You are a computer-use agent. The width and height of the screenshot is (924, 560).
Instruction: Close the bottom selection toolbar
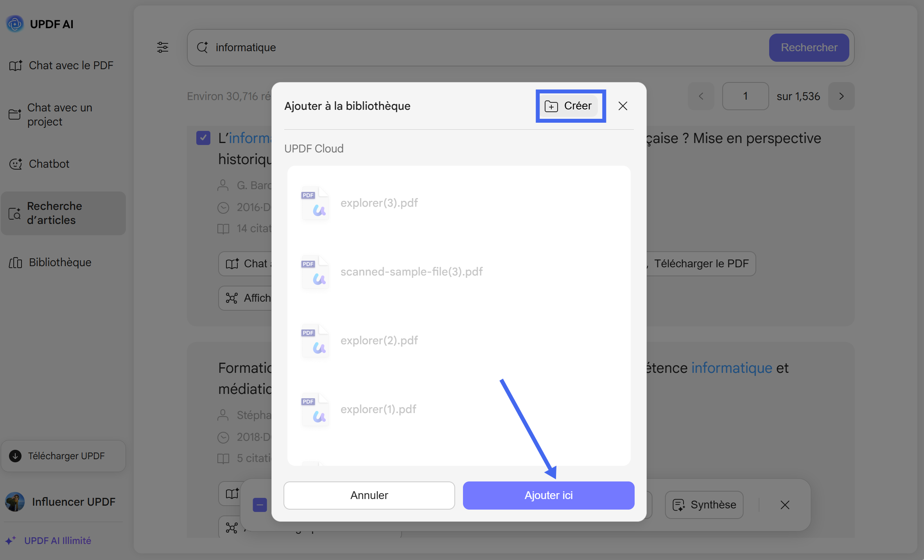(785, 505)
